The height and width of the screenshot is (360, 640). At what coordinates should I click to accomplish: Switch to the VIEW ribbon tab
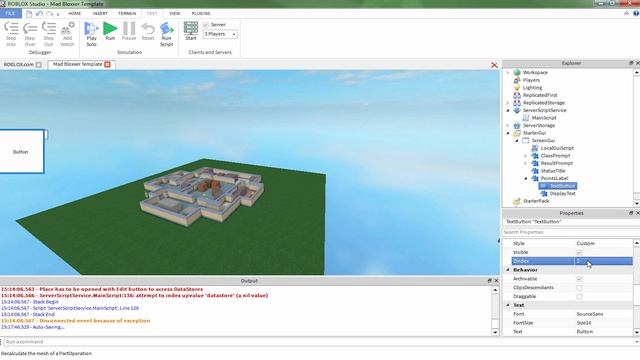(174, 13)
